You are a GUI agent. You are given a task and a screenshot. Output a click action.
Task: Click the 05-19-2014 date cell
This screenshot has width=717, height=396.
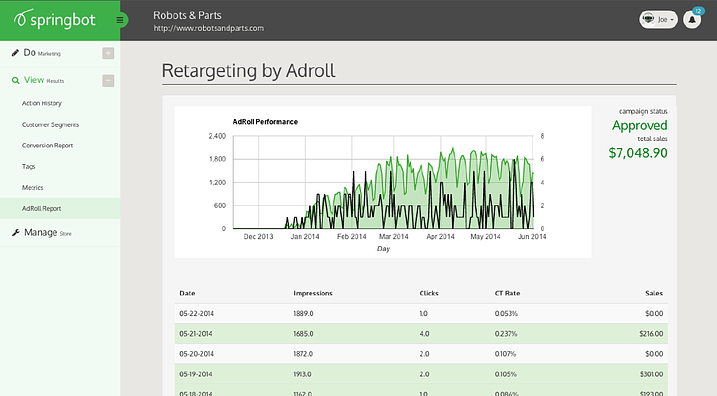pos(196,374)
